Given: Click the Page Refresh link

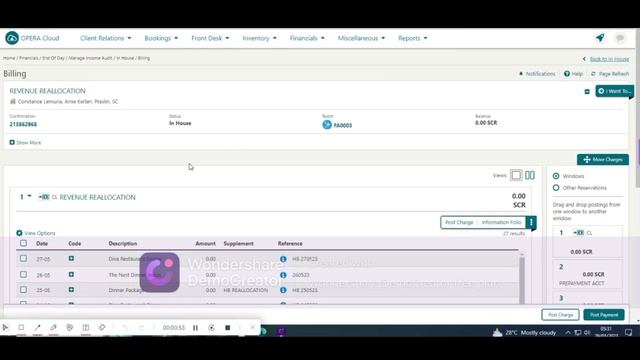Looking at the screenshot, I should (610, 74).
